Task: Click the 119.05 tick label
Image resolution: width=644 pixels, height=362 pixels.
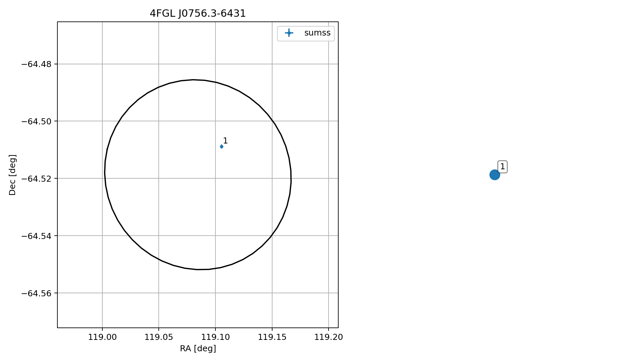Action: click(x=159, y=337)
